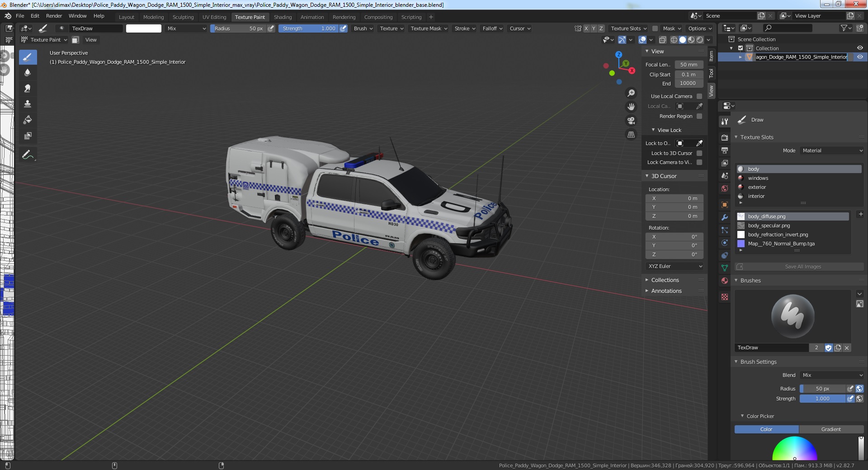
Task: Hide the Dodge RAM object eye icon
Action: [x=860, y=57]
